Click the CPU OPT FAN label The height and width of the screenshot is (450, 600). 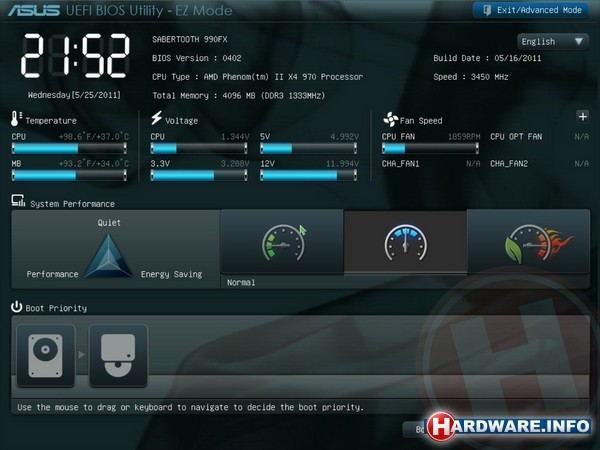pyautogui.click(x=516, y=137)
